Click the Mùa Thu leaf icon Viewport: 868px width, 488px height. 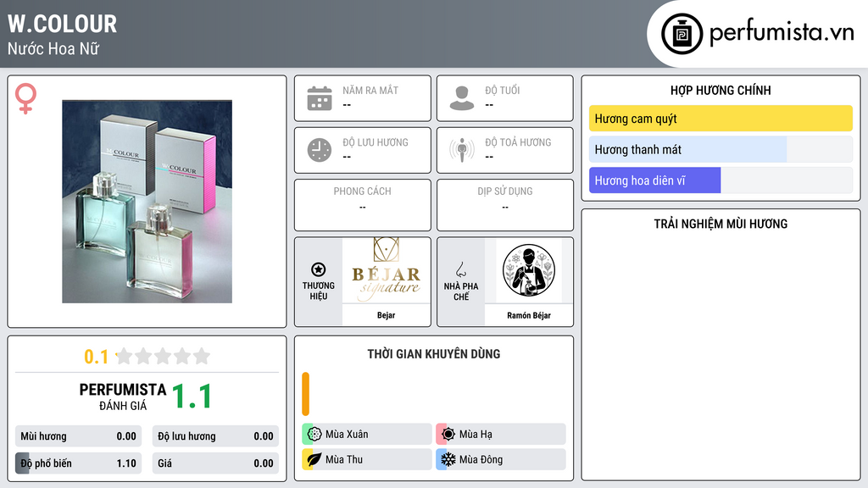314,459
